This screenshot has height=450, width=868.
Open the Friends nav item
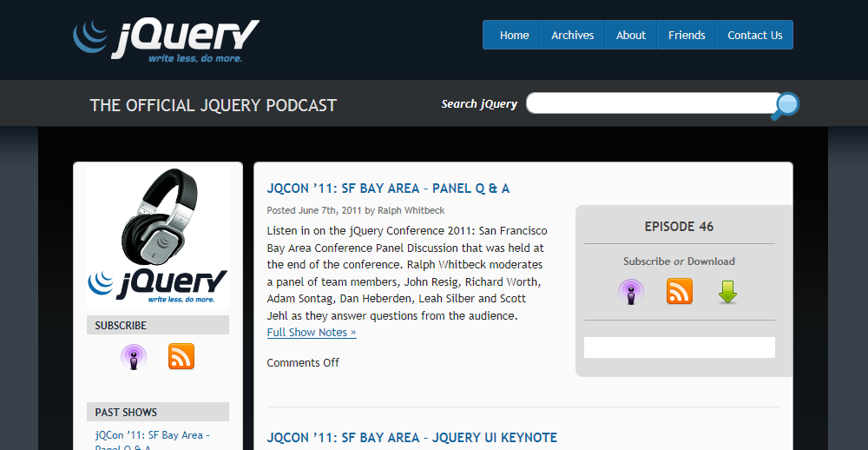point(687,35)
